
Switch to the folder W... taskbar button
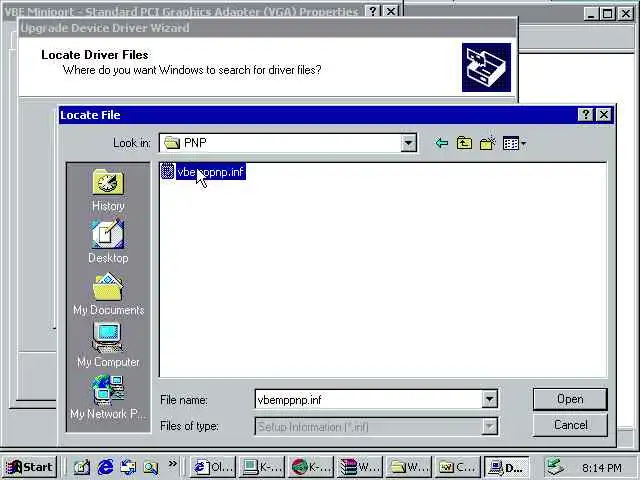pos(408,467)
